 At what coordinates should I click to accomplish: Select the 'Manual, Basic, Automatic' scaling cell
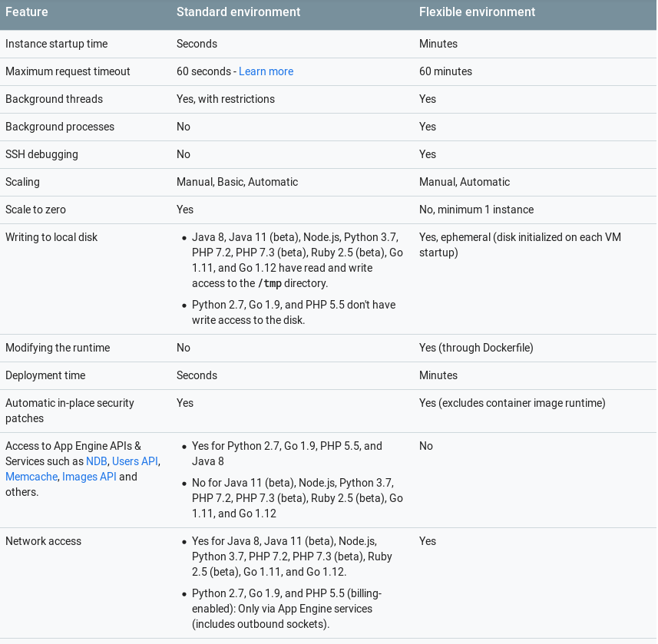(237, 182)
